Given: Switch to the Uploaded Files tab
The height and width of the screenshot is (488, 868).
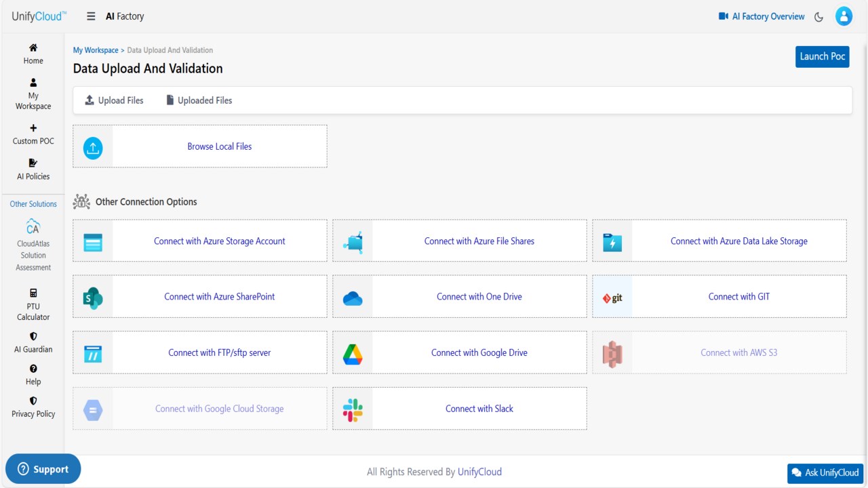Looking at the screenshot, I should coord(199,100).
